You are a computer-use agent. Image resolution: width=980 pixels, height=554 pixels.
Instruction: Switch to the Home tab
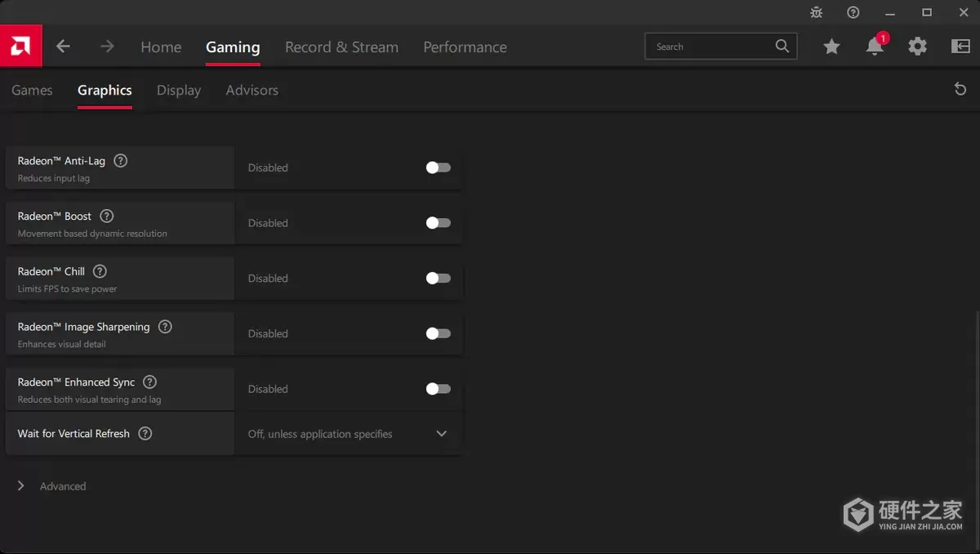click(161, 47)
